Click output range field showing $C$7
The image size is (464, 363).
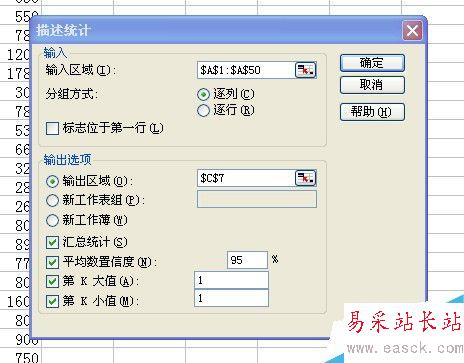(246, 178)
